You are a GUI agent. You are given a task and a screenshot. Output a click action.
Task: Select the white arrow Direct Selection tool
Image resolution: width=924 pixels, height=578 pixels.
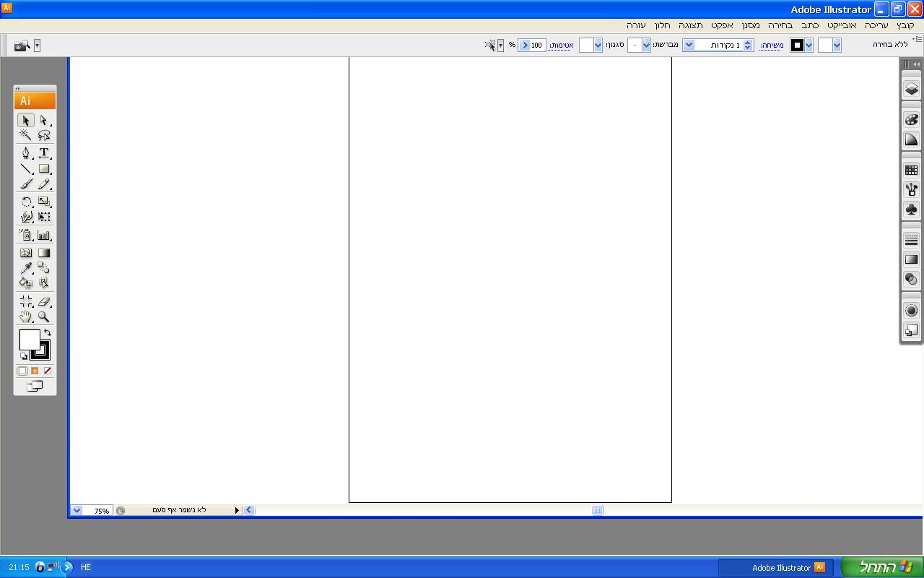coord(44,121)
